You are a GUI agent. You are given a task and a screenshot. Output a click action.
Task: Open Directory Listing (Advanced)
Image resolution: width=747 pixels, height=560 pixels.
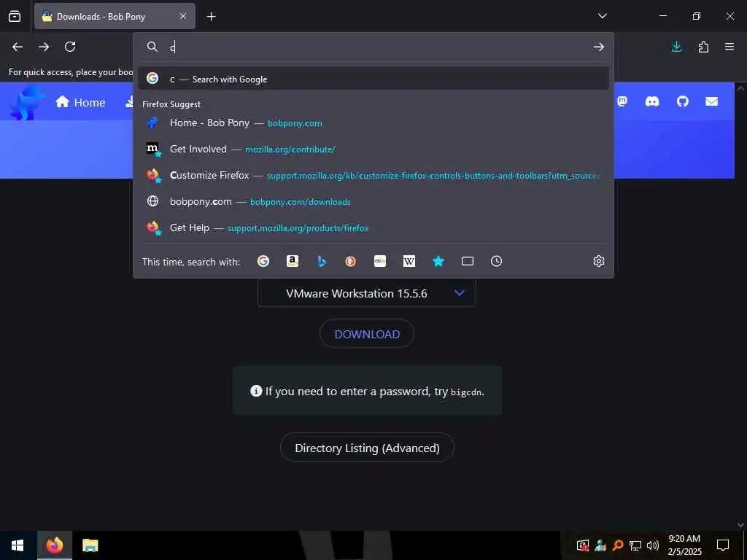pyautogui.click(x=367, y=448)
